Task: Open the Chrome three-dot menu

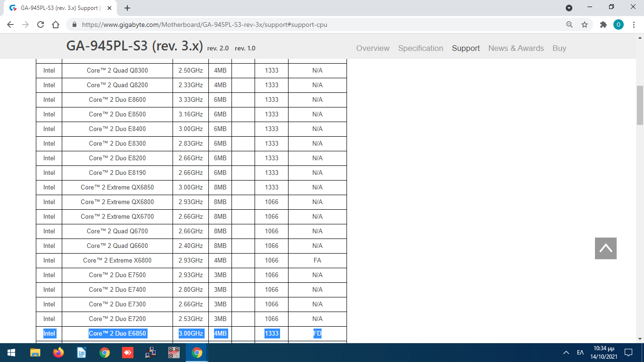Action: click(634, 25)
